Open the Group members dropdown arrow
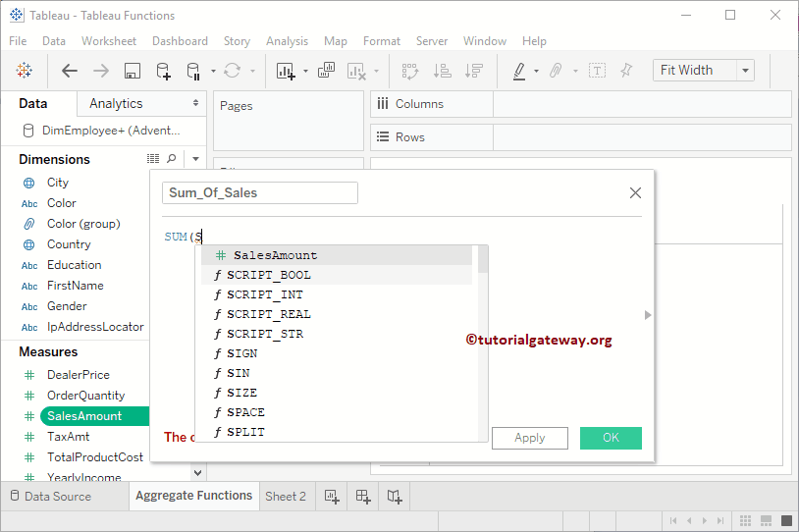 click(575, 71)
